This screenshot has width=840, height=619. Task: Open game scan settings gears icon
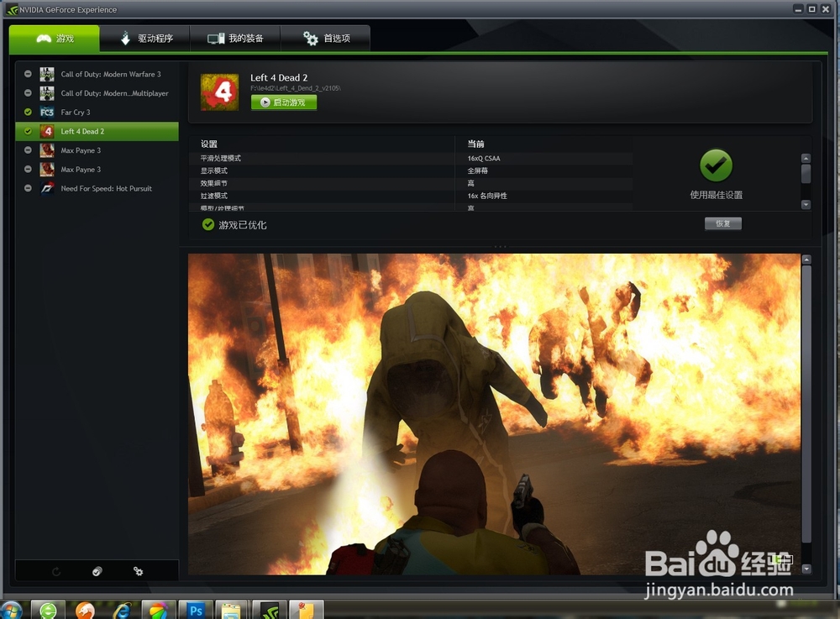[x=139, y=571]
